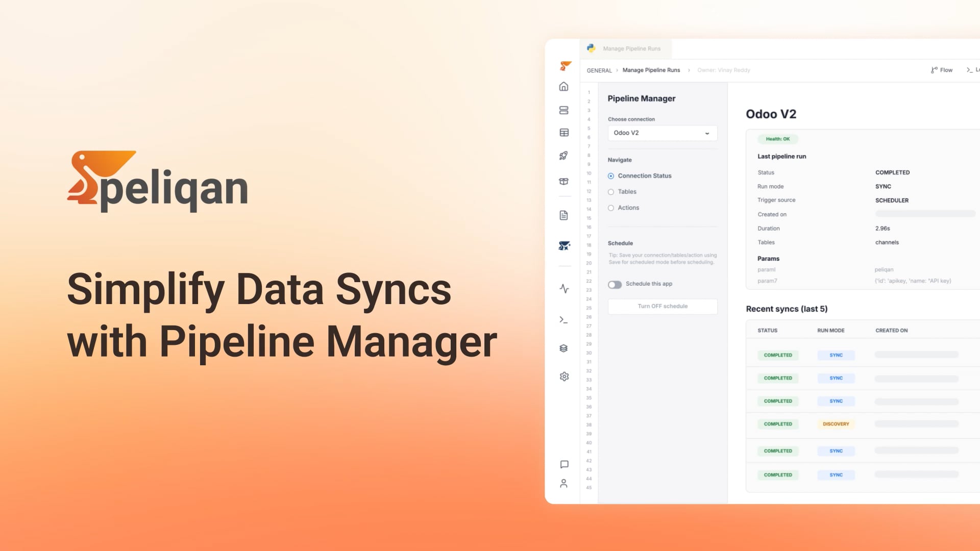This screenshot has width=980, height=551.
Task: Toggle the Schedule this app switch
Action: pyautogui.click(x=615, y=284)
